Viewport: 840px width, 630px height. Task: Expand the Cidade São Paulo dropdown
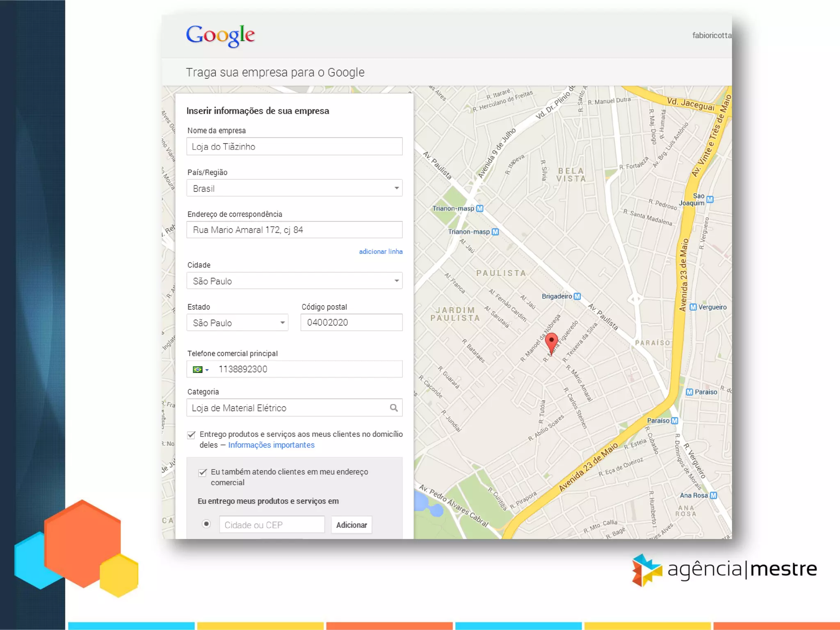tap(294, 281)
